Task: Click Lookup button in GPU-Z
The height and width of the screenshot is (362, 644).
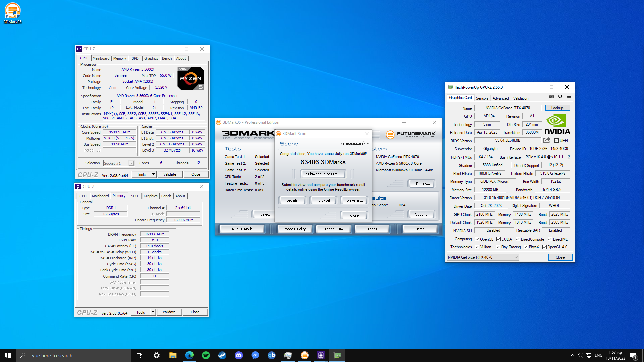Action: pos(557,108)
